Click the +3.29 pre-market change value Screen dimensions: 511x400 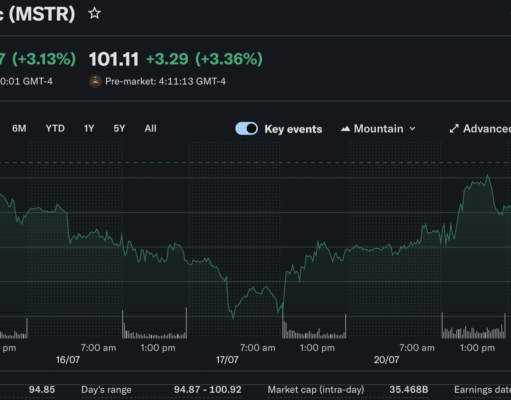coord(167,59)
